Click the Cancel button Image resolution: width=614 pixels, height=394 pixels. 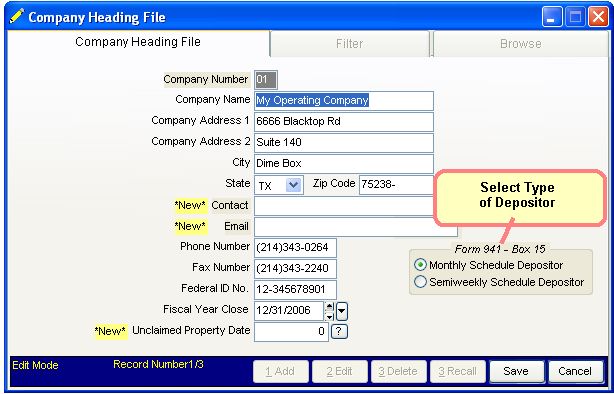[575, 371]
